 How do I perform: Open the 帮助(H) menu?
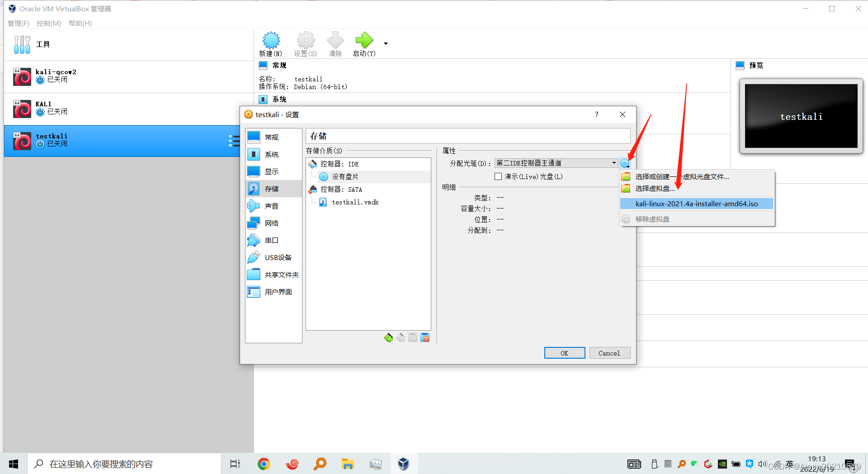pyautogui.click(x=80, y=23)
